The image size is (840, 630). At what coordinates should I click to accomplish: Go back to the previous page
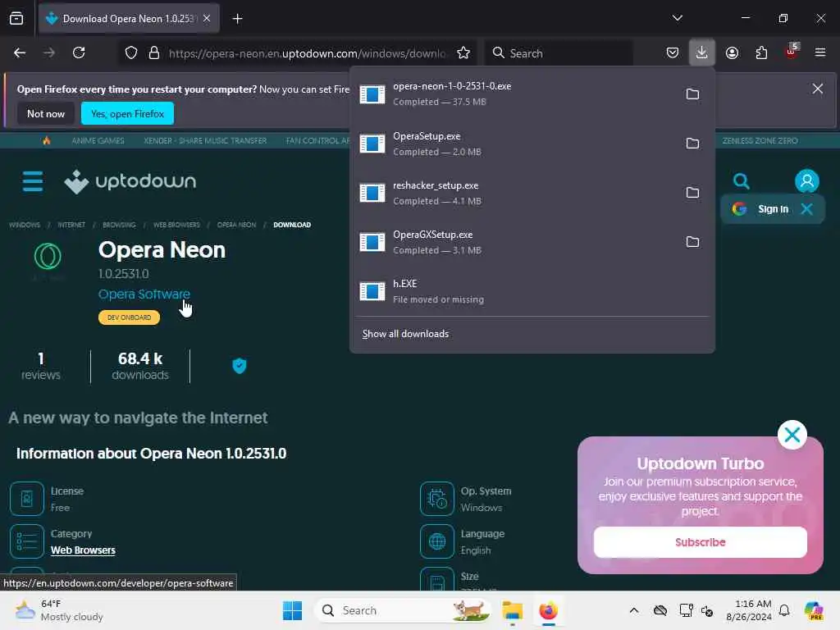click(x=20, y=52)
